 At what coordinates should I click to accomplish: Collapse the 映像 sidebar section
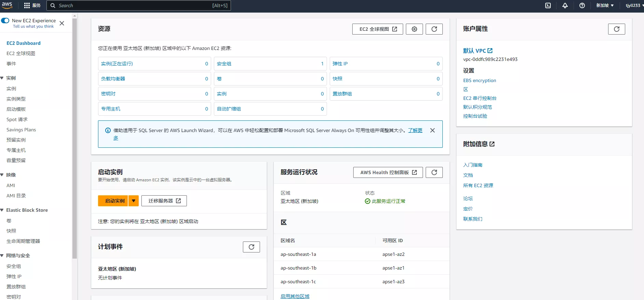(x=2, y=175)
